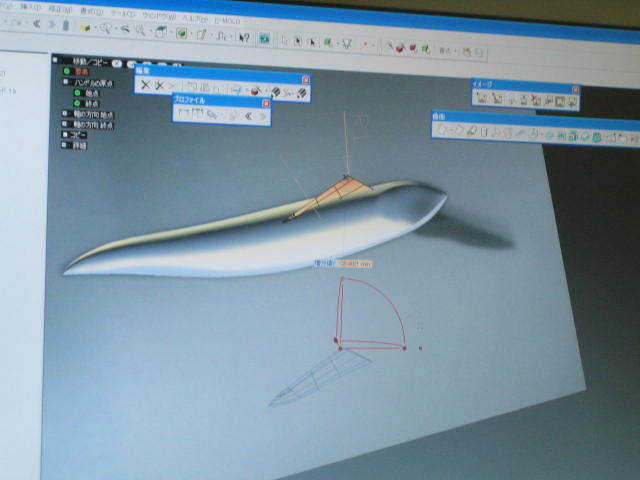Click the view cube icon in the main toolbar
640x480 pixels.
pyautogui.click(x=161, y=32)
